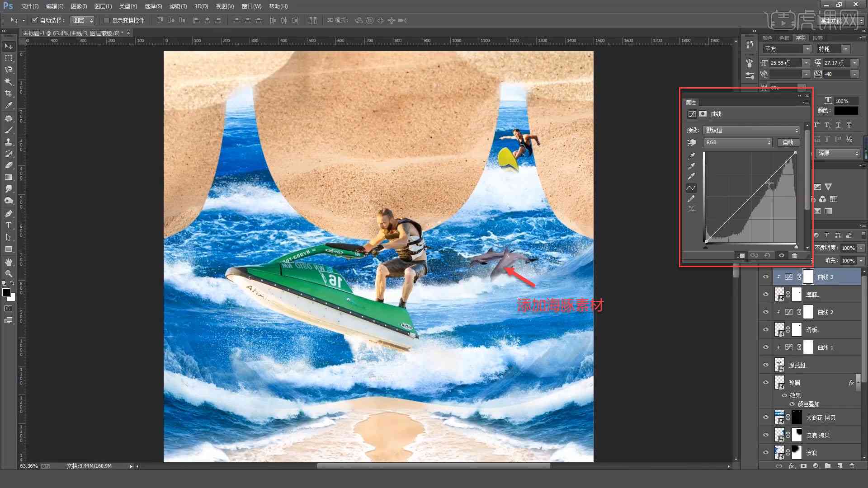Hide the 摩托艇 layer

pos(766,365)
